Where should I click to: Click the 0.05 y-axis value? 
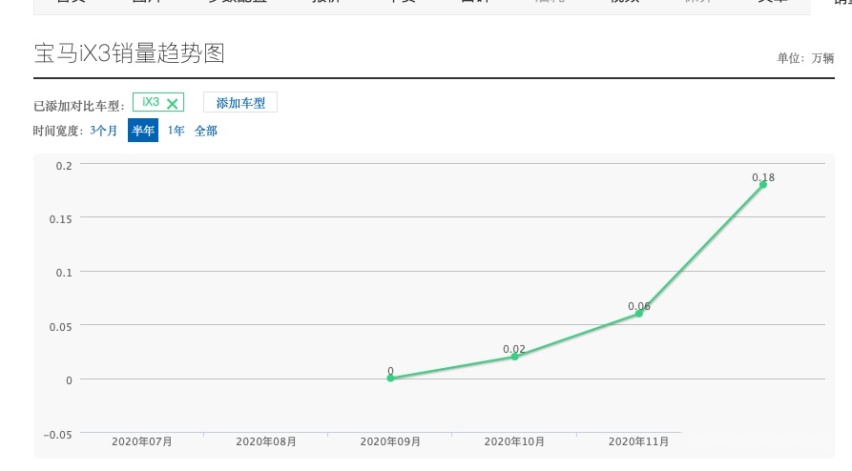point(60,326)
